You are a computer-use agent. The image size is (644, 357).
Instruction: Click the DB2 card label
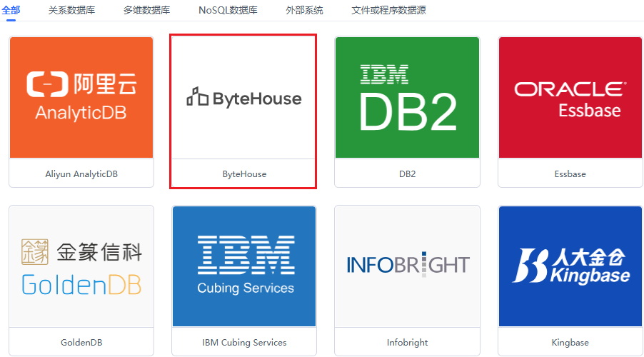(x=407, y=174)
